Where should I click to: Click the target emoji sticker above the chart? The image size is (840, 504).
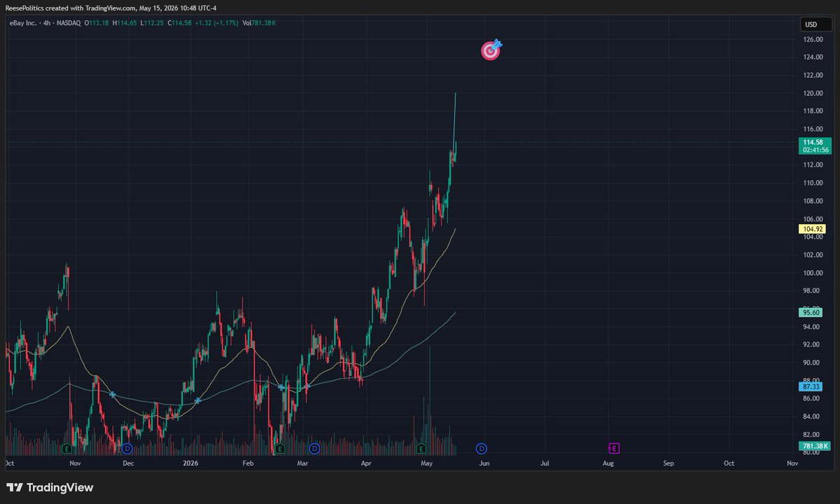491,50
